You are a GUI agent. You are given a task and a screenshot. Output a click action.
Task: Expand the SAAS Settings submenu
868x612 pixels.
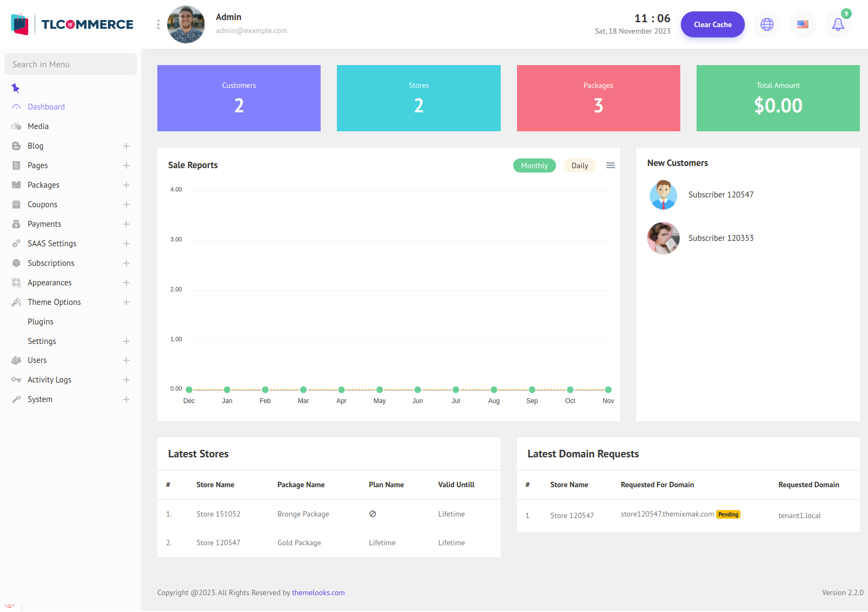(x=126, y=244)
